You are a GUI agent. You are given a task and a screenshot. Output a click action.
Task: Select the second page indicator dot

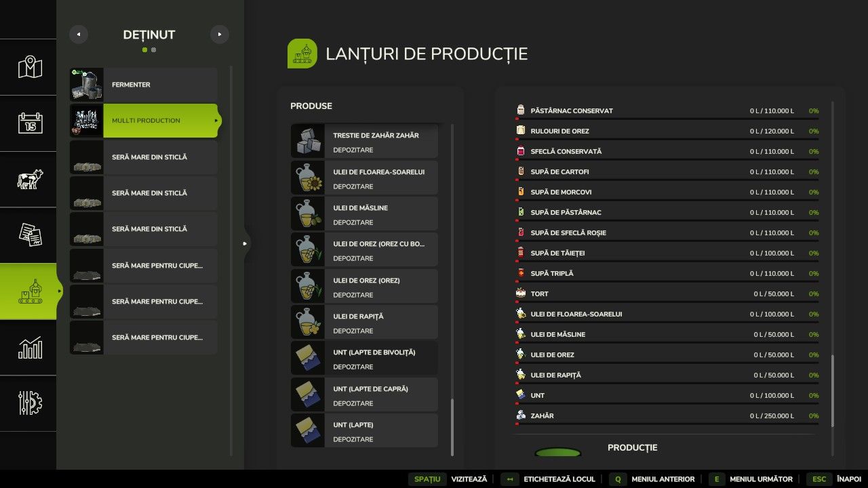tap(154, 49)
